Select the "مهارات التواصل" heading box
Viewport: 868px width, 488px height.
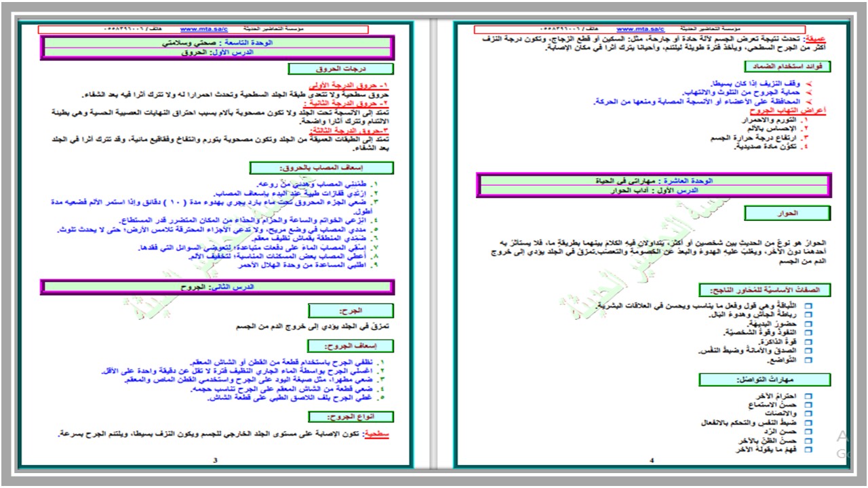765,380
